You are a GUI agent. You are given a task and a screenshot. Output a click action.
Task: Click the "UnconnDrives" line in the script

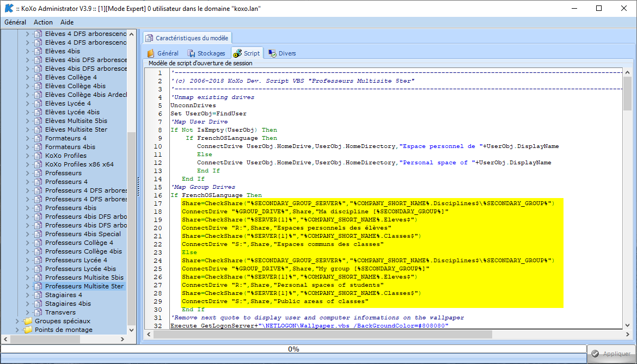pyautogui.click(x=193, y=106)
